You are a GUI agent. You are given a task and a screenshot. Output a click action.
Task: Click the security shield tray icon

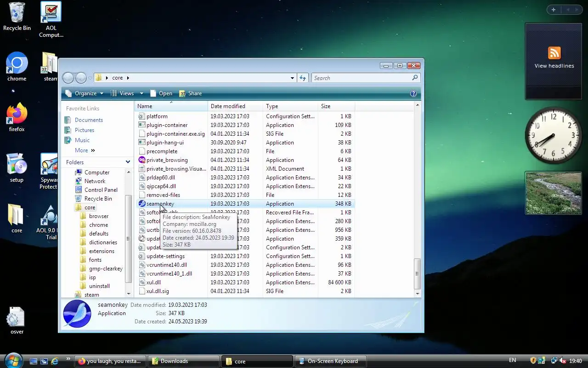click(533, 361)
